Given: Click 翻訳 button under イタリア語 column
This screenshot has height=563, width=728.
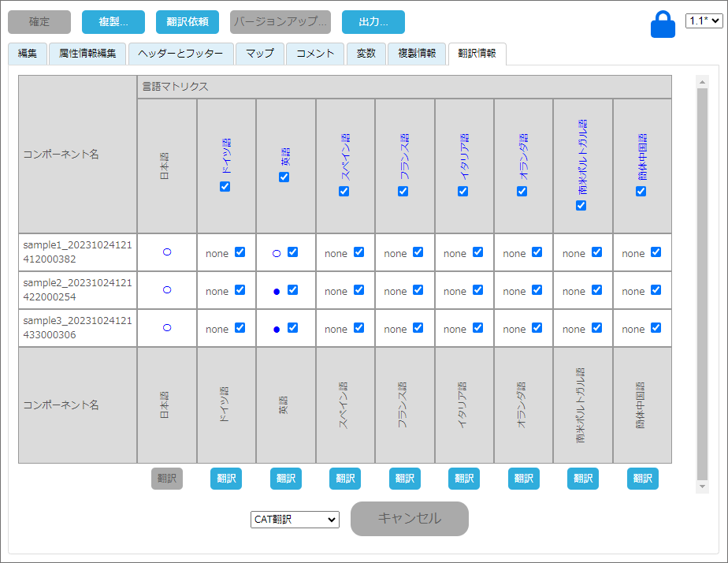Looking at the screenshot, I should pos(464,479).
